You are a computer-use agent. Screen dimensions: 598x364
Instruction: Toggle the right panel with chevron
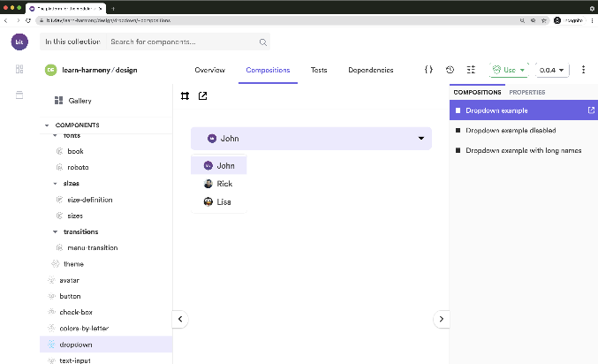pyautogui.click(x=443, y=319)
